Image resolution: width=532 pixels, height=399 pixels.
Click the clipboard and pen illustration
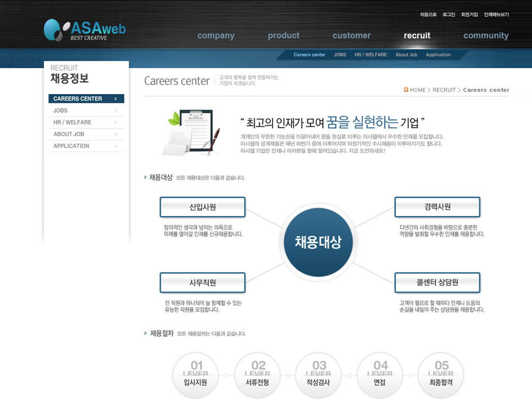click(x=192, y=132)
